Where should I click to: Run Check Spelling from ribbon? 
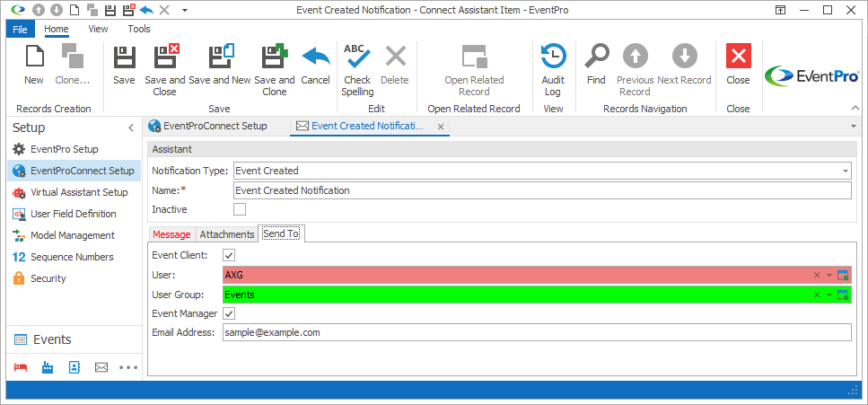tap(357, 70)
